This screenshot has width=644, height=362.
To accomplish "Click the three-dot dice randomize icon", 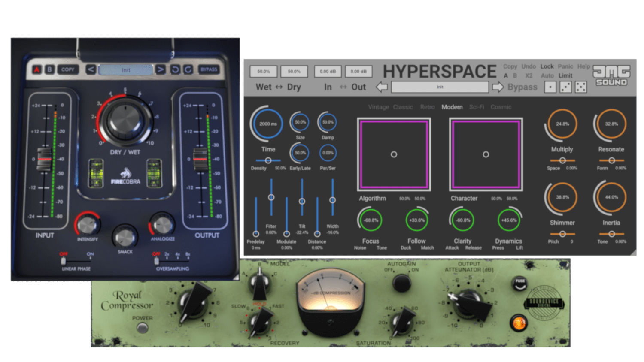I will click(565, 87).
